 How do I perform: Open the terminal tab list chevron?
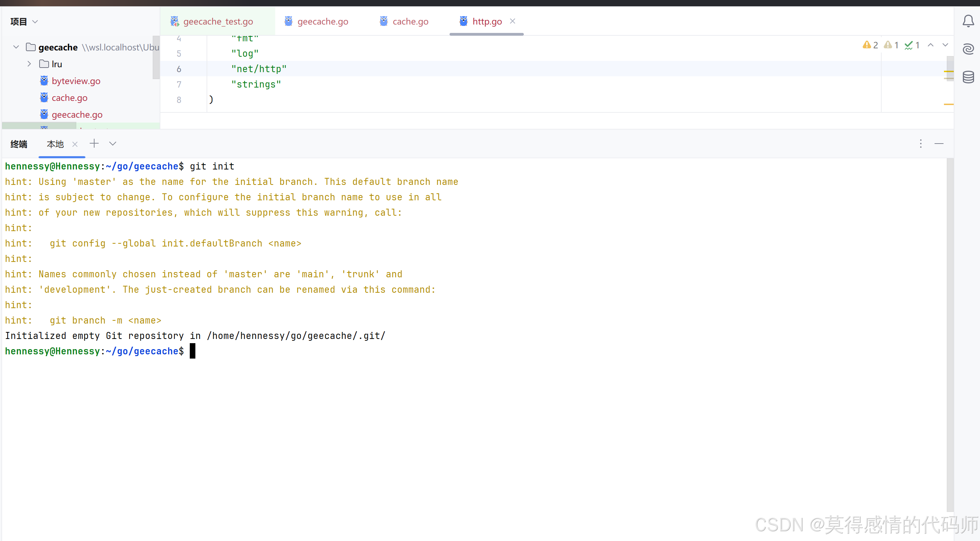pos(112,144)
